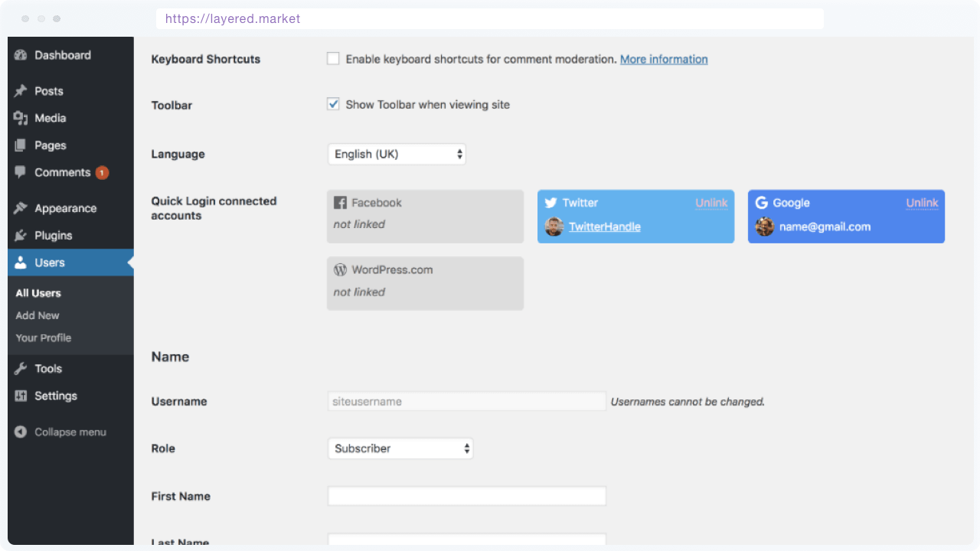The width and height of the screenshot is (980, 551).
Task: Open Your Profile menu item
Action: pos(43,337)
